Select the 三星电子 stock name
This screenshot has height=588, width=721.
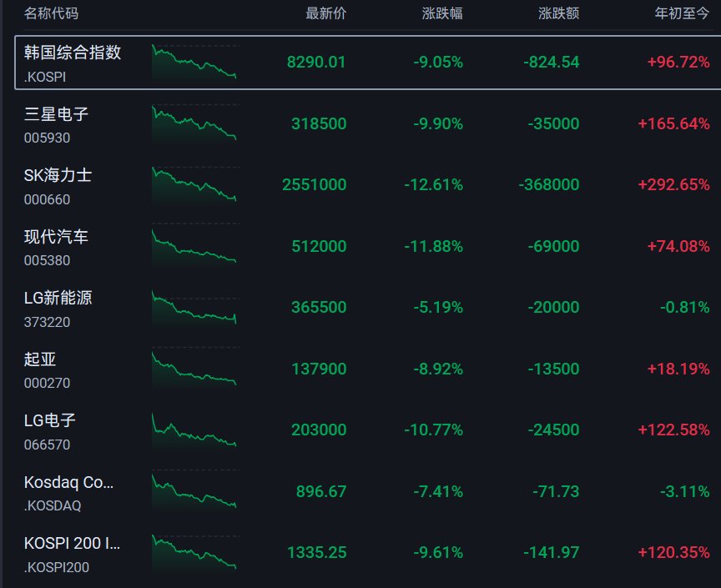56,114
